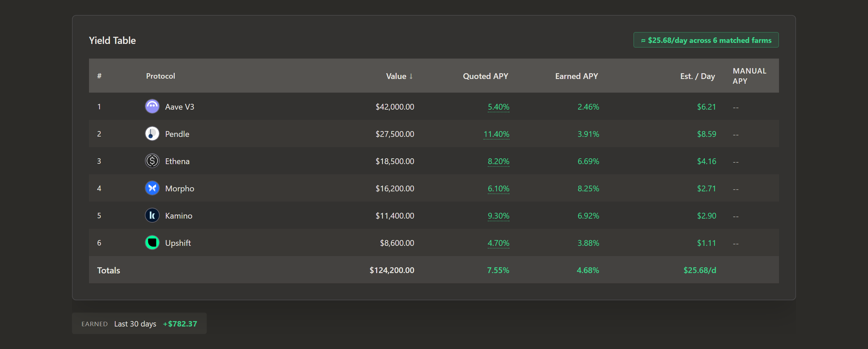The image size is (868, 349).
Task: Open Kamino quoted APY 9.30%
Action: click(498, 216)
